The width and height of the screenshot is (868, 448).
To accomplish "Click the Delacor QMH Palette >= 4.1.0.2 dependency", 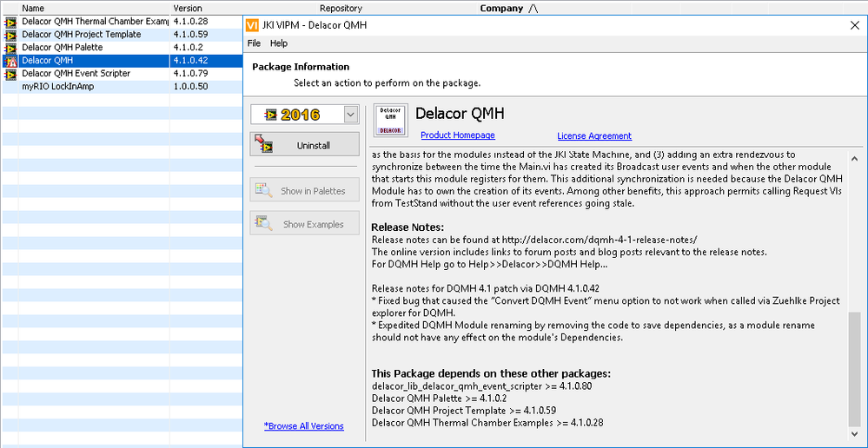I will [439, 399].
